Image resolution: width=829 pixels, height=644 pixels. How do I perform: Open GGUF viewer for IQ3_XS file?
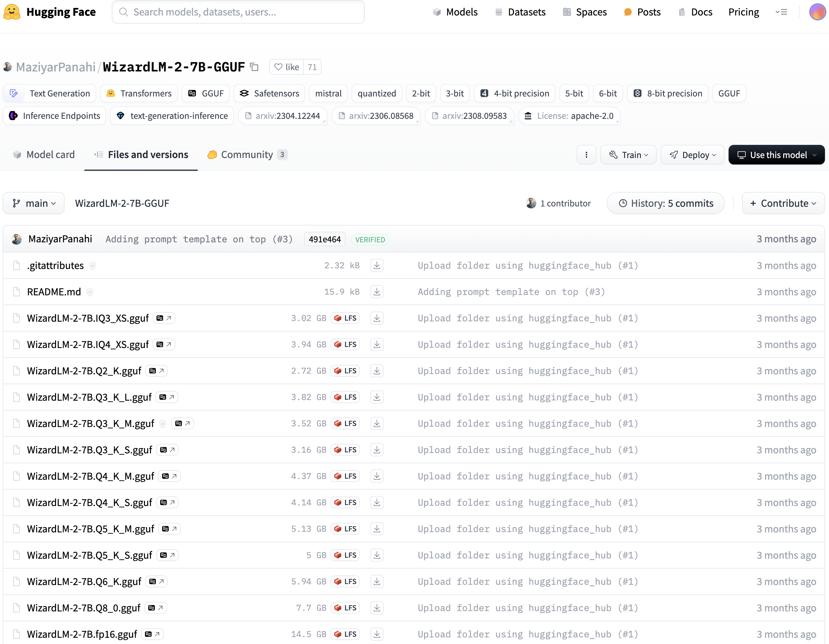(x=164, y=318)
